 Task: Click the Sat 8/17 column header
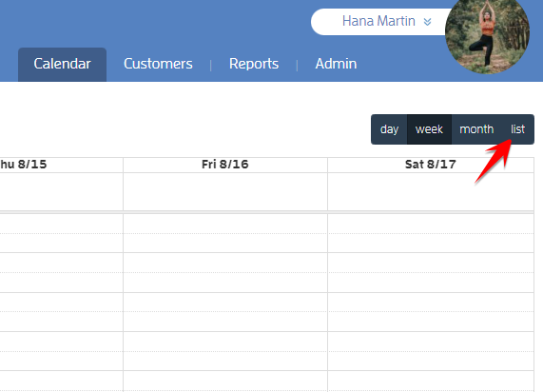(431, 165)
